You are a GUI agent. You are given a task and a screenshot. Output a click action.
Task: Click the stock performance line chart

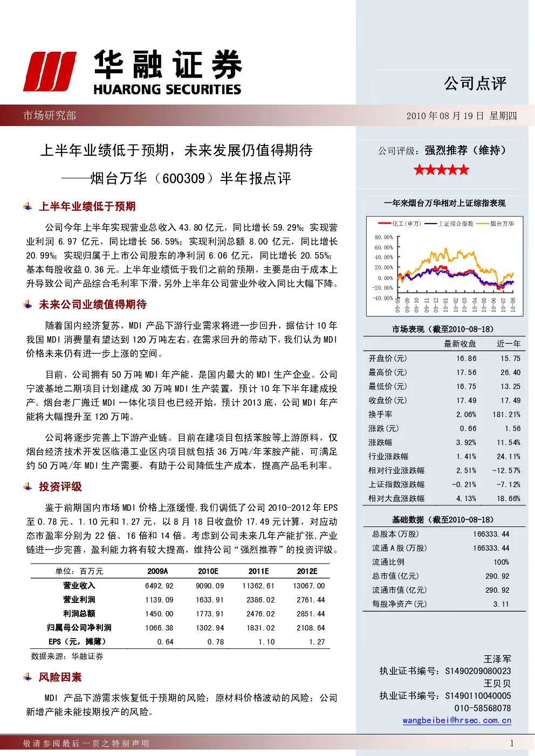444,266
